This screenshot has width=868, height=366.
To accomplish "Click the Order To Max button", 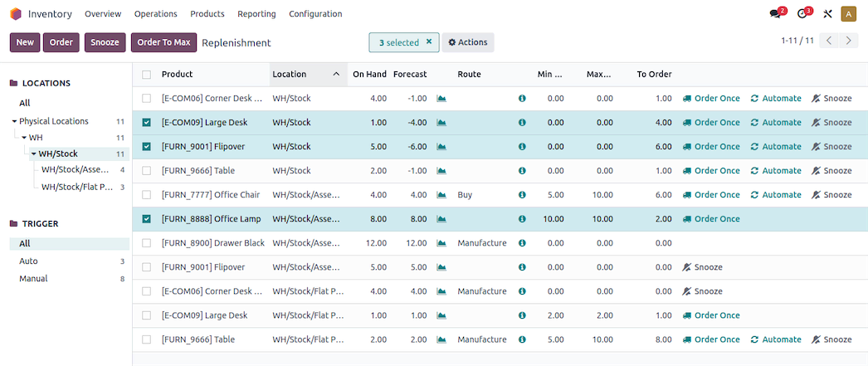I will 163,42.
